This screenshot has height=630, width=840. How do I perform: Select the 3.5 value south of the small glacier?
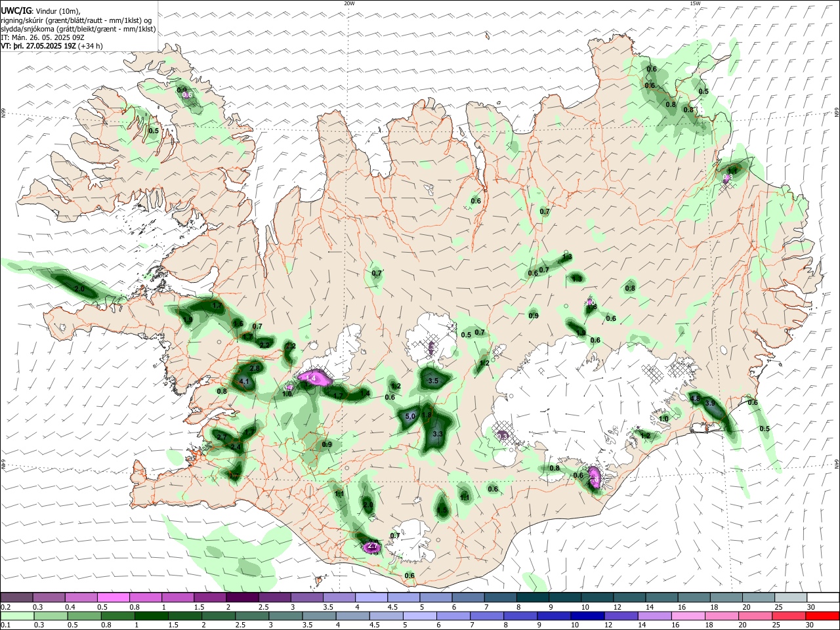pos(433,381)
